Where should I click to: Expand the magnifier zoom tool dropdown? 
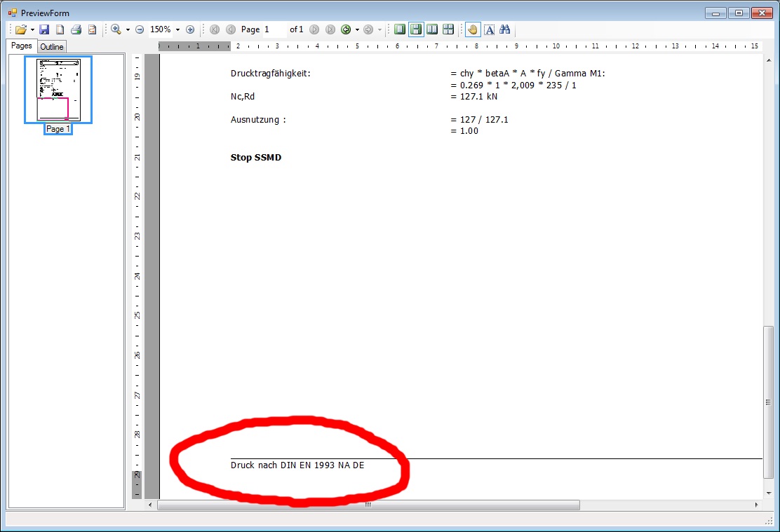point(128,29)
